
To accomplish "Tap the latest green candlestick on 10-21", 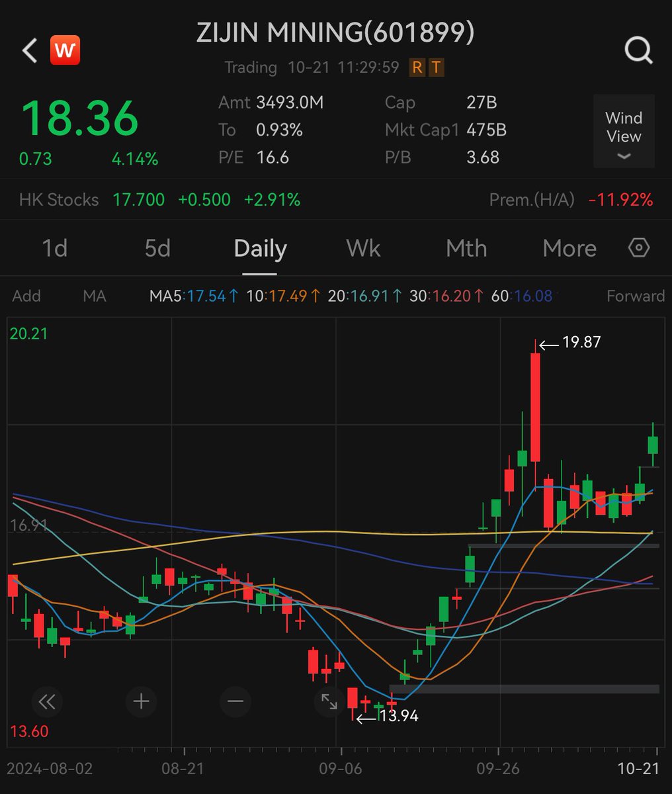I will pyautogui.click(x=653, y=445).
